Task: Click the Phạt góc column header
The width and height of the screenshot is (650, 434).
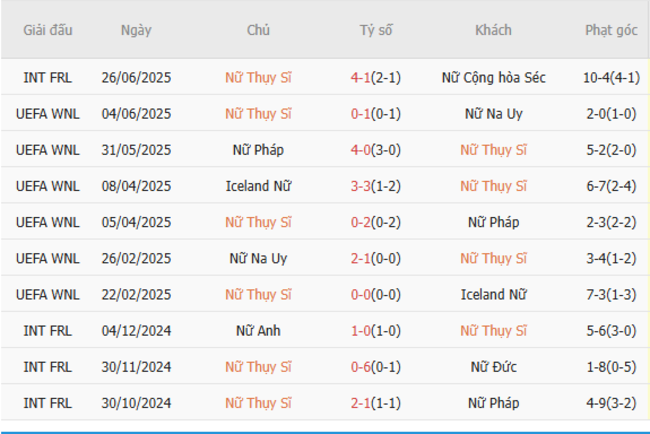Action: [x=611, y=30]
